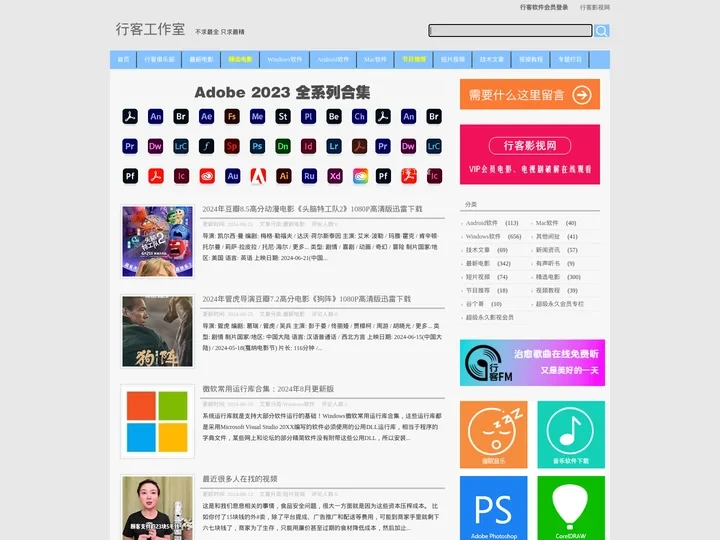Open the teal music software download tile

(x=571, y=434)
